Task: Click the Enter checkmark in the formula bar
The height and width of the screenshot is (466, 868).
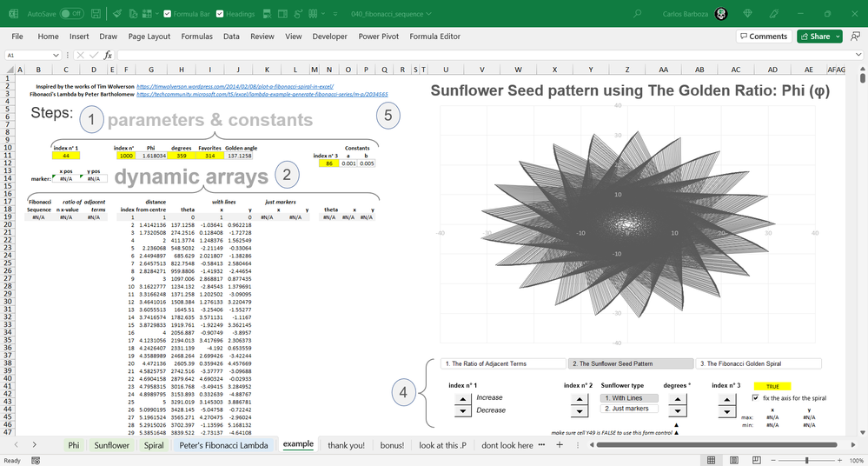Action: pyautogui.click(x=94, y=55)
